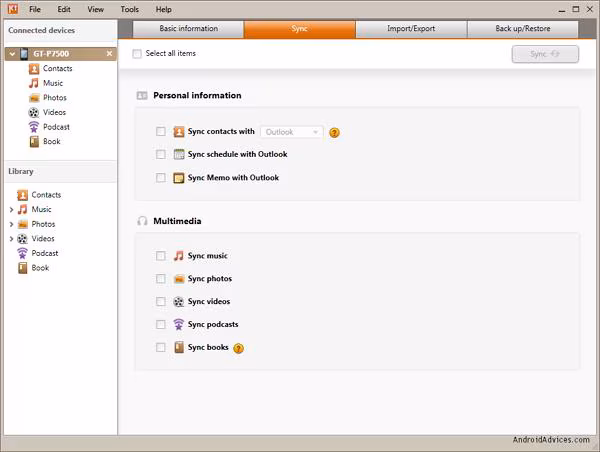Select Book in the Library list
Image resolution: width=600 pixels, height=452 pixels.
[40, 268]
